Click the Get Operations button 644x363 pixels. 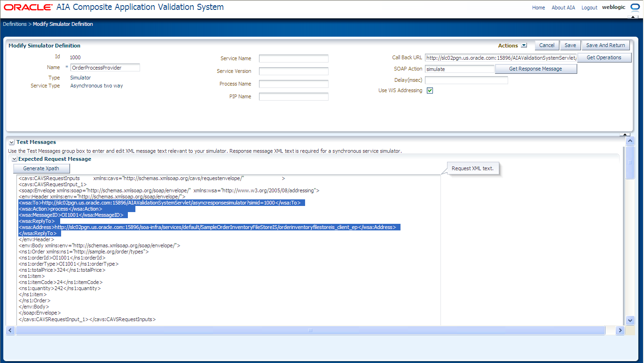[x=604, y=57]
